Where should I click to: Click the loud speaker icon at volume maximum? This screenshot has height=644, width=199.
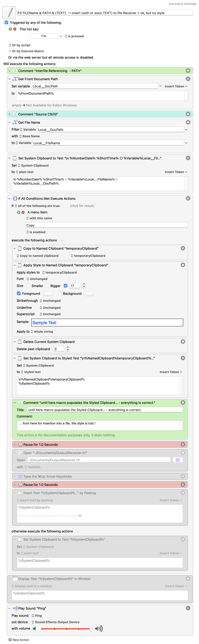coord(99,628)
